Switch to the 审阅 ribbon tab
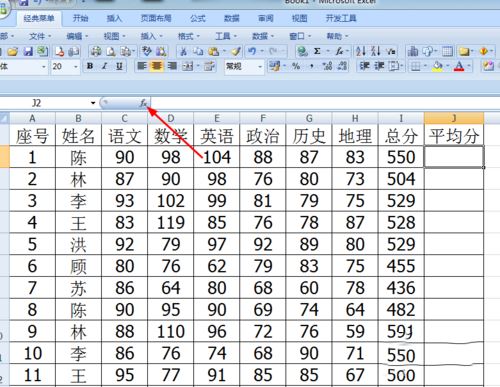 pyautogui.click(x=266, y=18)
